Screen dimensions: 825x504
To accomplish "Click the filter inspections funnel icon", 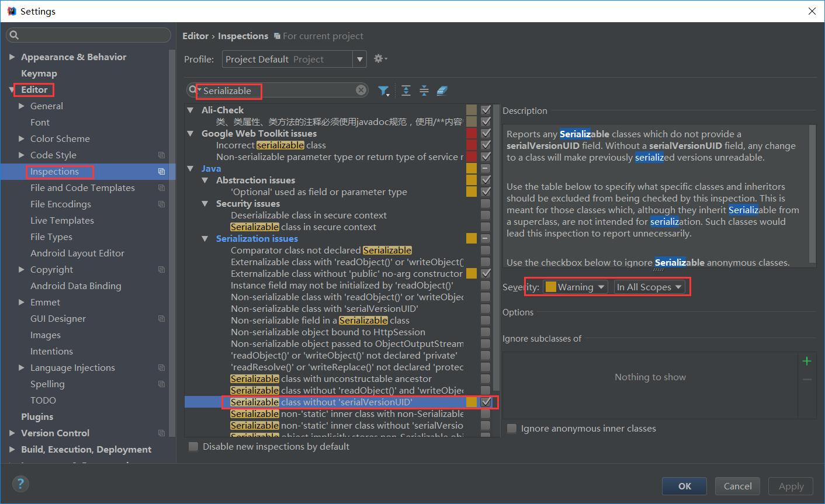I will tap(383, 91).
